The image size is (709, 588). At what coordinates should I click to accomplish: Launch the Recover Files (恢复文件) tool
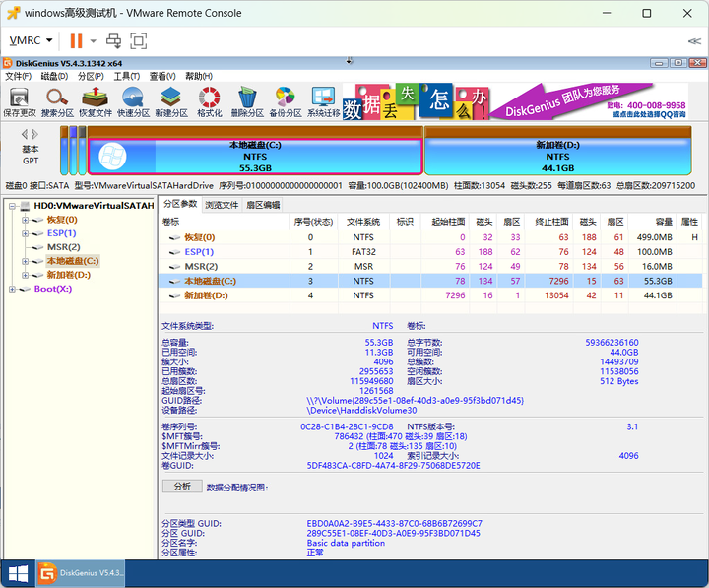96,101
